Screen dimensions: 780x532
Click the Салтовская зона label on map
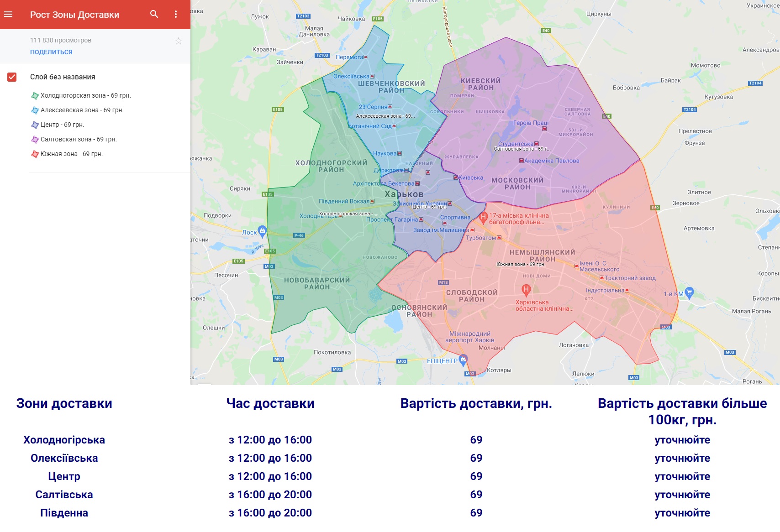click(x=522, y=149)
